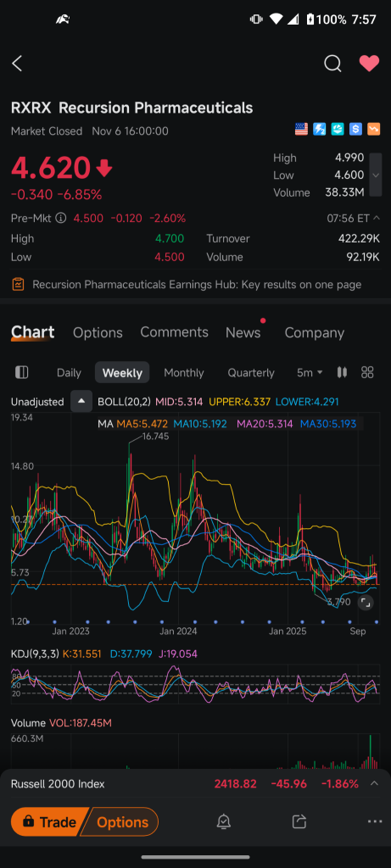Tap the back arrow icon
This screenshot has height=868, width=391.
click(17, 64)
